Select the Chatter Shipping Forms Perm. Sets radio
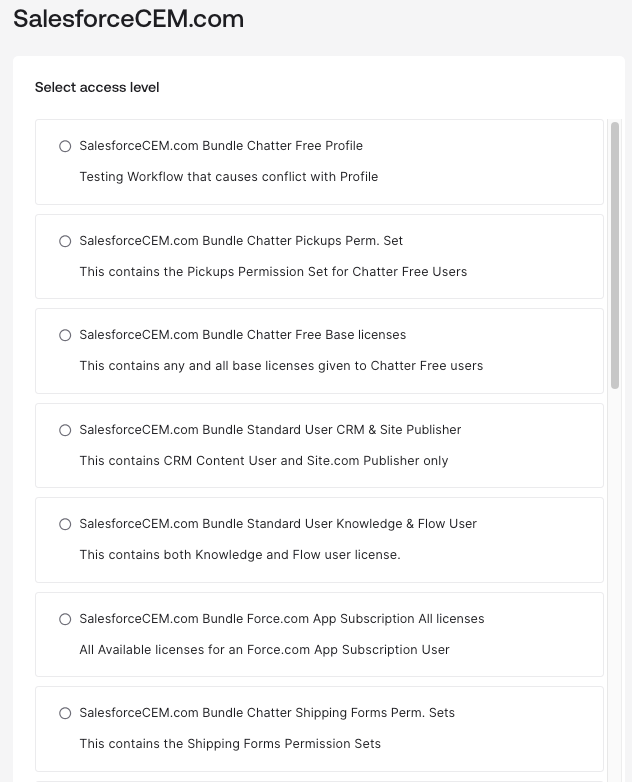The height and width of the screenshot is (782, 632). click(x=65, y=713)
